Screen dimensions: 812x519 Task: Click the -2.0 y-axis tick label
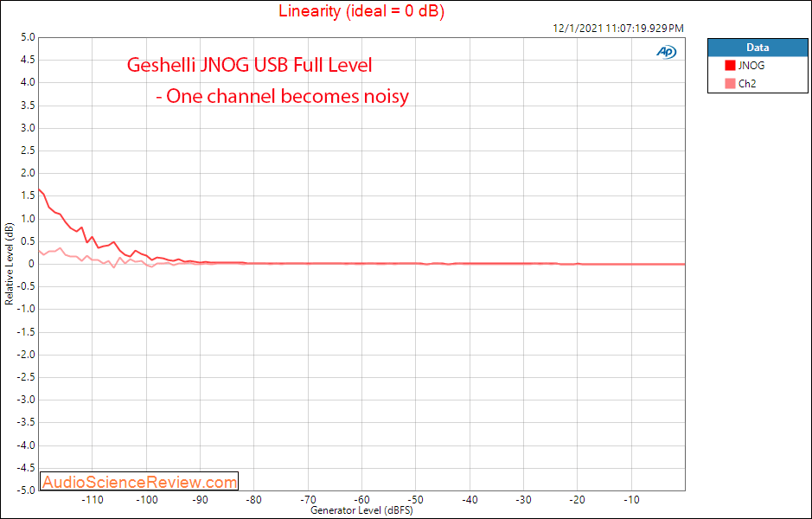coord(27,355)
